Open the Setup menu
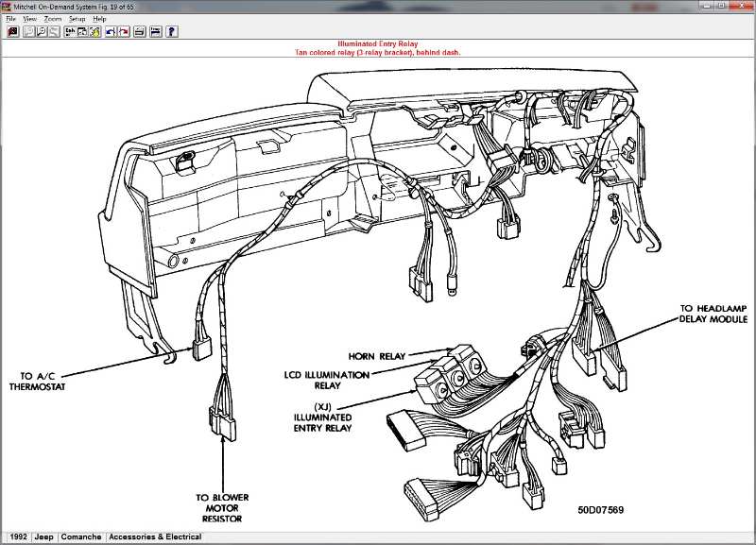The height and width of the screenshot is (545, 756). pyautogui.click(x=77, y=19)
